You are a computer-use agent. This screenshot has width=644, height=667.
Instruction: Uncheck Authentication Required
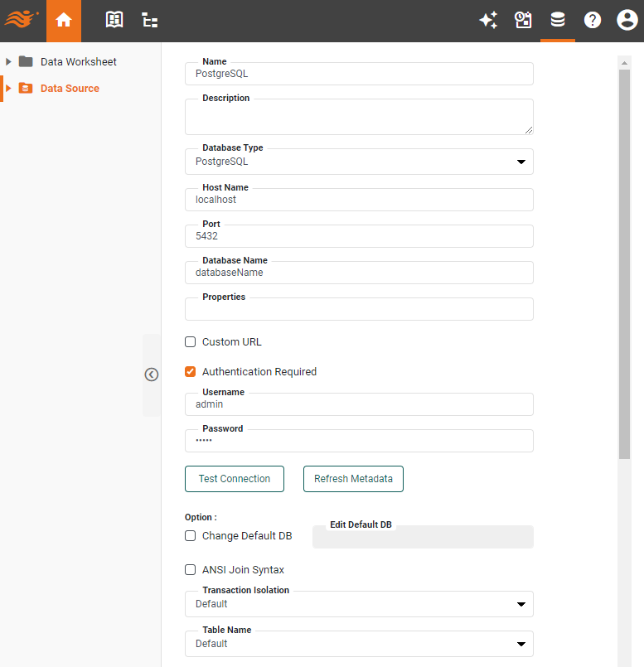190,371
